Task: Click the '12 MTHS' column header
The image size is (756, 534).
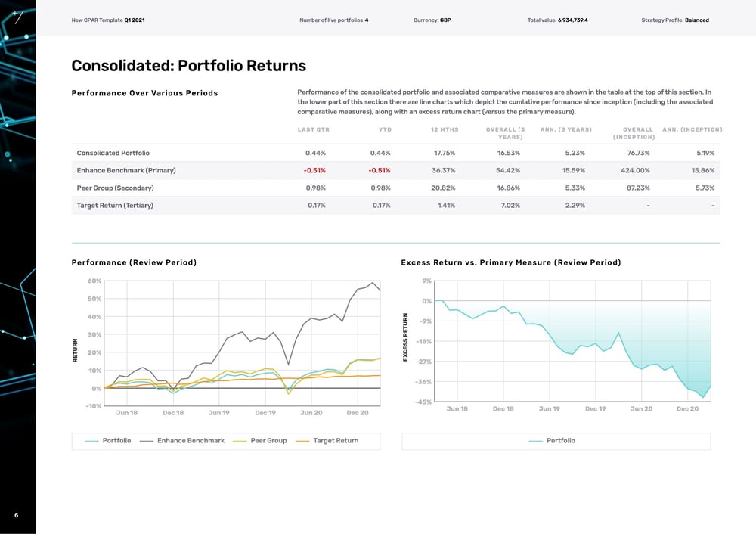Action: [x=445, y=130]
